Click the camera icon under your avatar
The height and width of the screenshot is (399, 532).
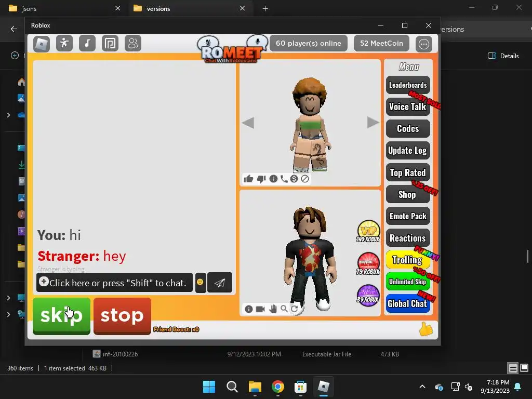click(260, 309)
